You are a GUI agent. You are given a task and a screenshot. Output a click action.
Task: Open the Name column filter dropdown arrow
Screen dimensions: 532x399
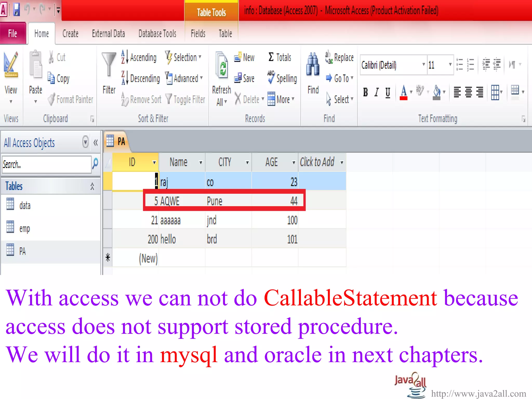coord(201,163)
